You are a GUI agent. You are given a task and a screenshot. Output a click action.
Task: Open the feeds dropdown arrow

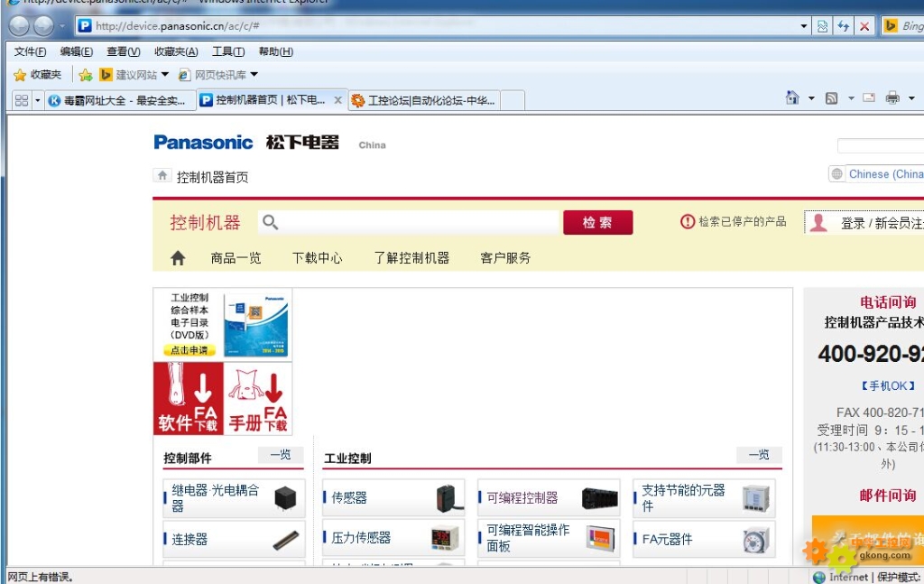[851, 98]
